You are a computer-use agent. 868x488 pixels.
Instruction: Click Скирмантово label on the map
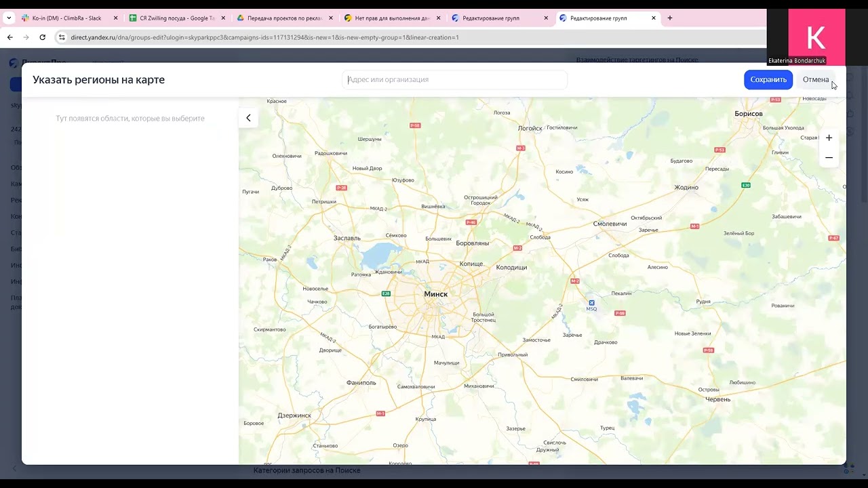(270, 329)
